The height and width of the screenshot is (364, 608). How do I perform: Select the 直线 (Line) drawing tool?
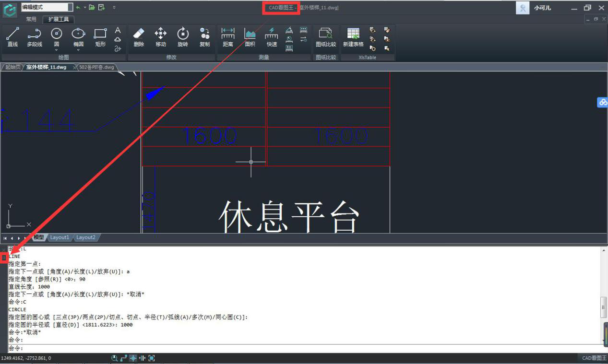pos(12,37)
